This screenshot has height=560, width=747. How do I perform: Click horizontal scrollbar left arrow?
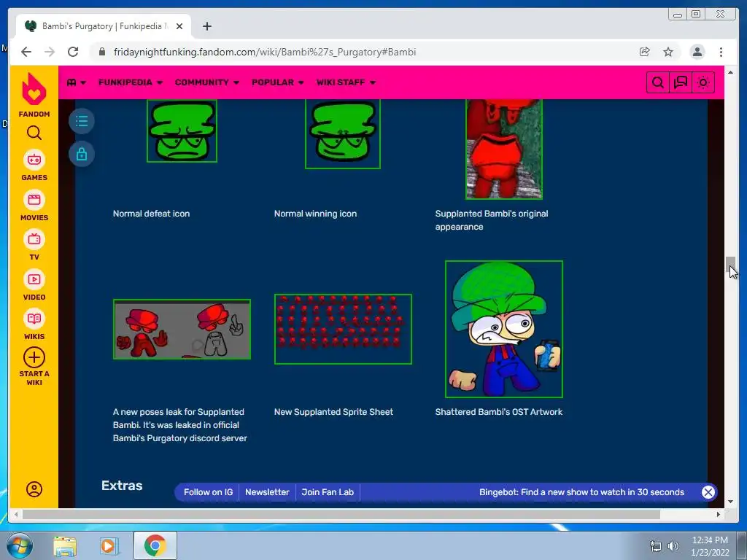coord(16,514)
